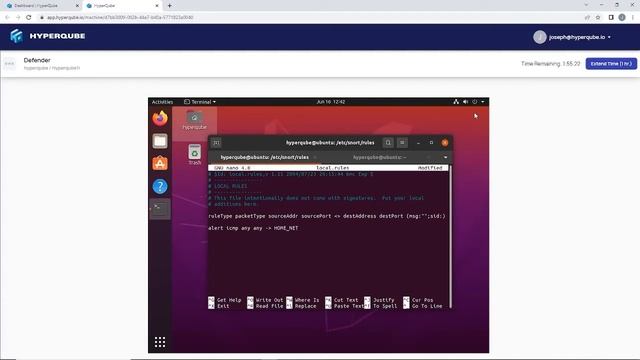
Task: Open the browser share icon
Action: tap(587, 17)
